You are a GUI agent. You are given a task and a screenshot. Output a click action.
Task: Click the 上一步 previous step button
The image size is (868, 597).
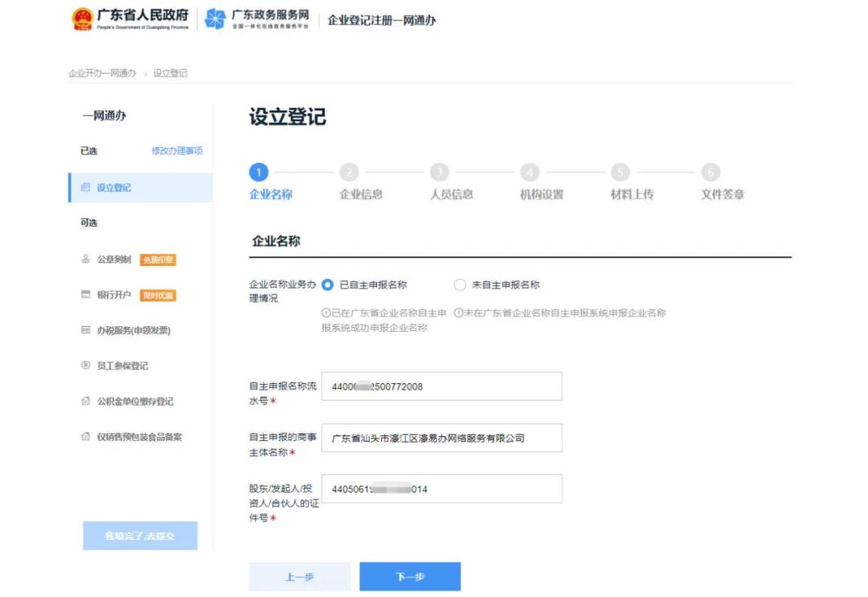(300, 576)
